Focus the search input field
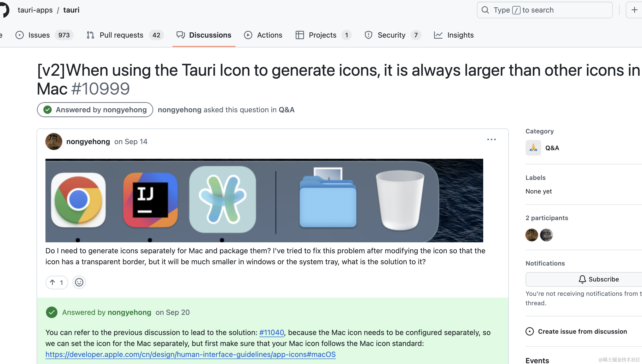Viewport: 642px width, 364px height. coord(545,10)
